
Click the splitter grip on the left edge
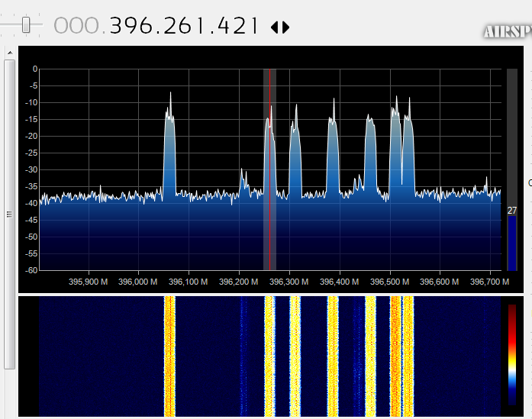tap(9, 215)
